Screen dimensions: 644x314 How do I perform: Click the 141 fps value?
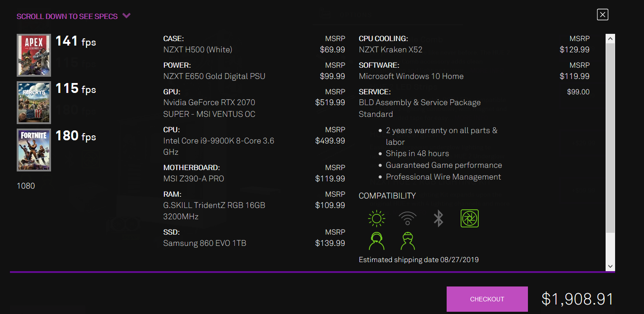coord(76,42)
